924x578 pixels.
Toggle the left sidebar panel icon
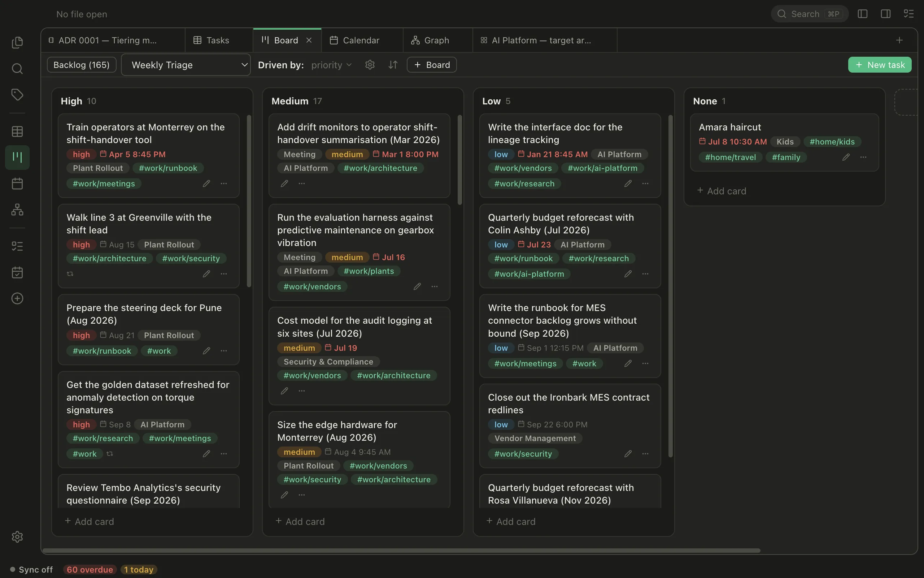tap(863, 14)
